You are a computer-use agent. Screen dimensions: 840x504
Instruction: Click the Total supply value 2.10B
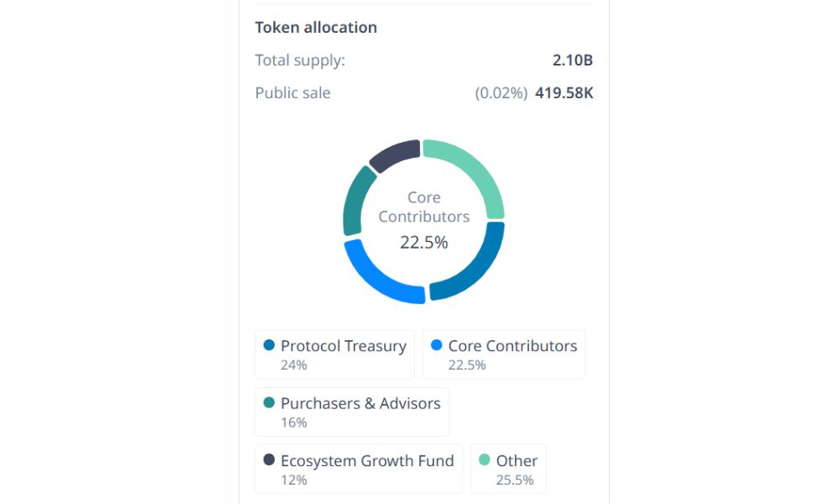[572, 60]
